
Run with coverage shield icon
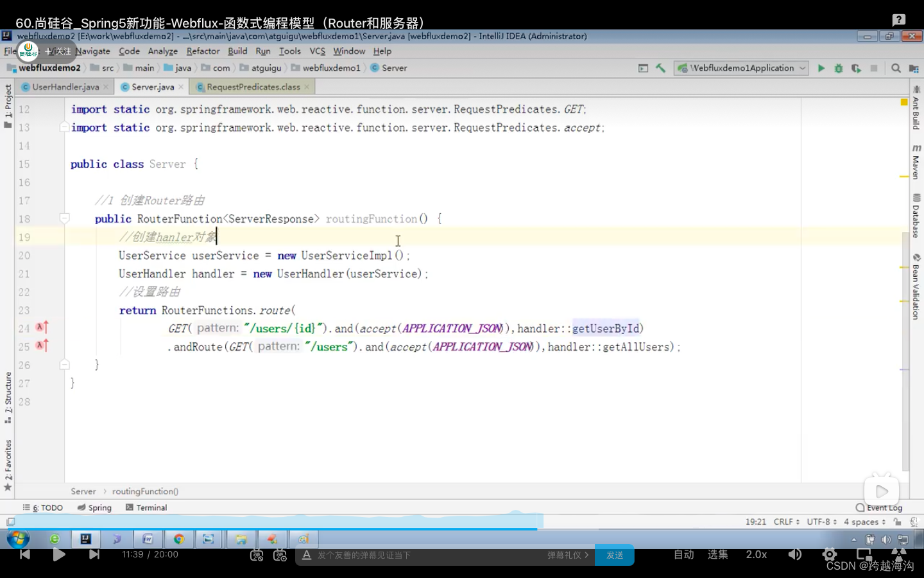coord(856,68)
